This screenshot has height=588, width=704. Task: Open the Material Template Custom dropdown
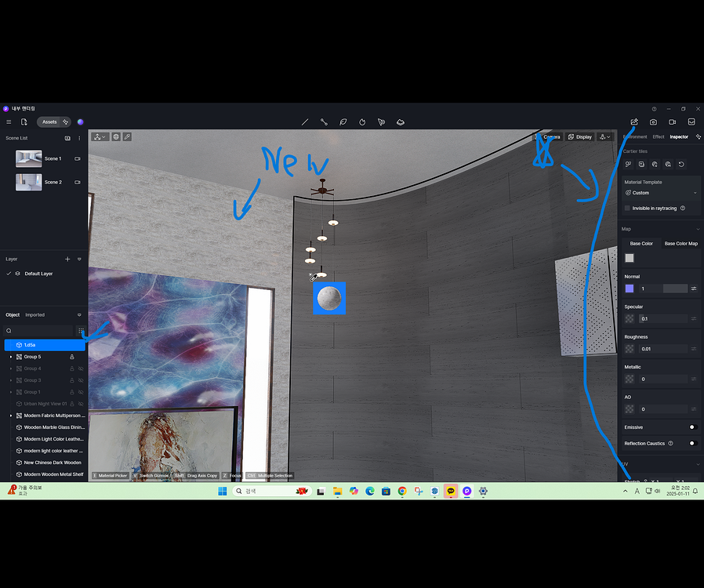tap(661, 192)
